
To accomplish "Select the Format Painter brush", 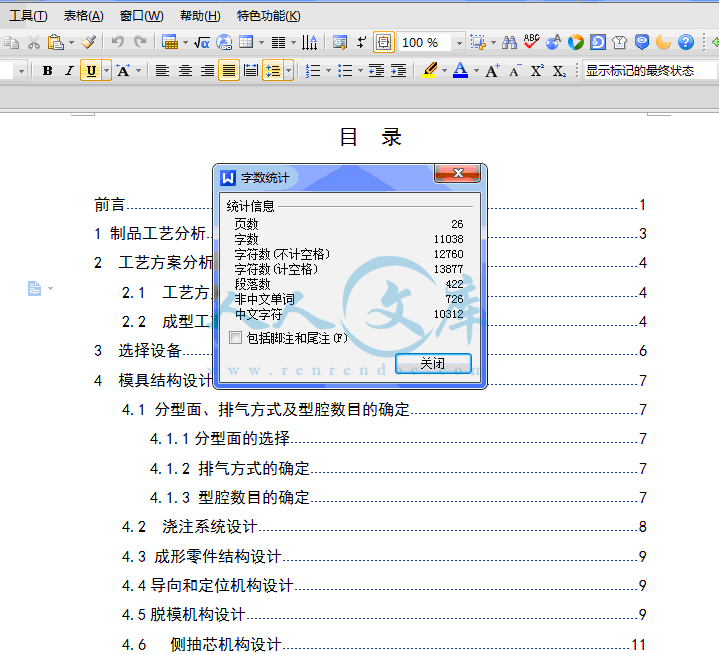I will tap(88, 43).
